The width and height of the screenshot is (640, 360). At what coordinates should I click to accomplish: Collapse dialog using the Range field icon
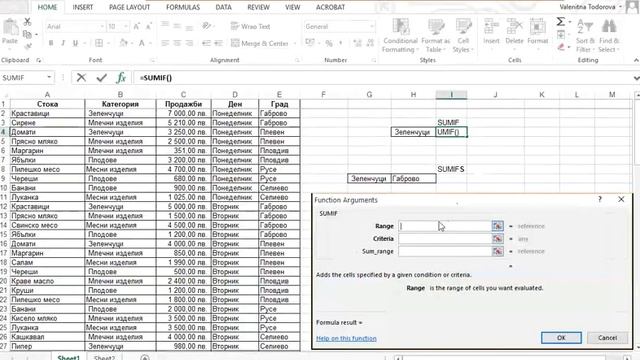pyautogui.click(x=497, y=226)
